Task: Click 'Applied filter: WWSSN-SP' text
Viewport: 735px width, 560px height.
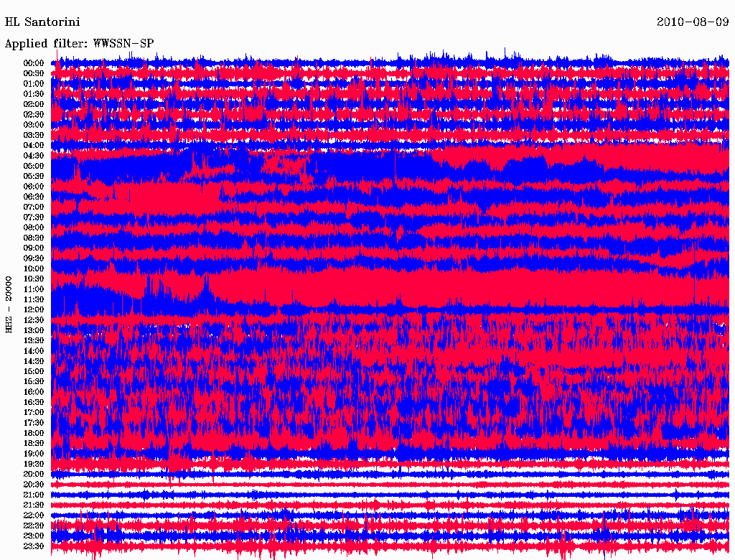Action: [79, 44]
